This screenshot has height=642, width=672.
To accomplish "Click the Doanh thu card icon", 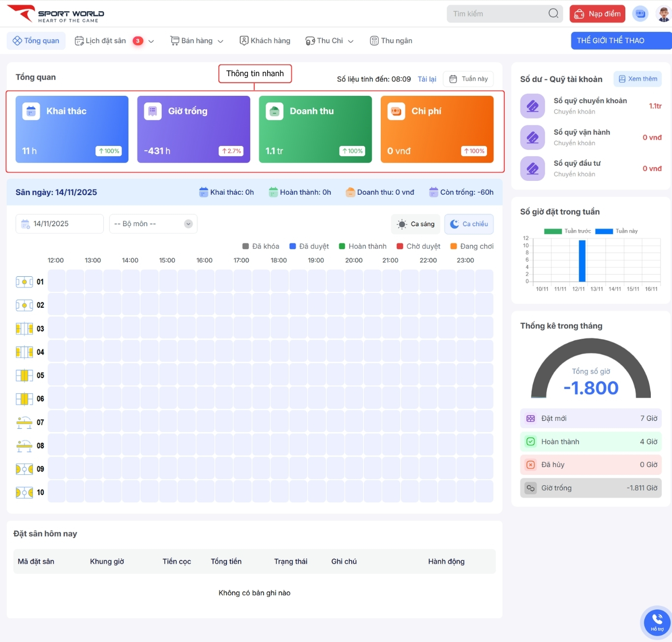I will pyautogui.click(x=275, y=112).
